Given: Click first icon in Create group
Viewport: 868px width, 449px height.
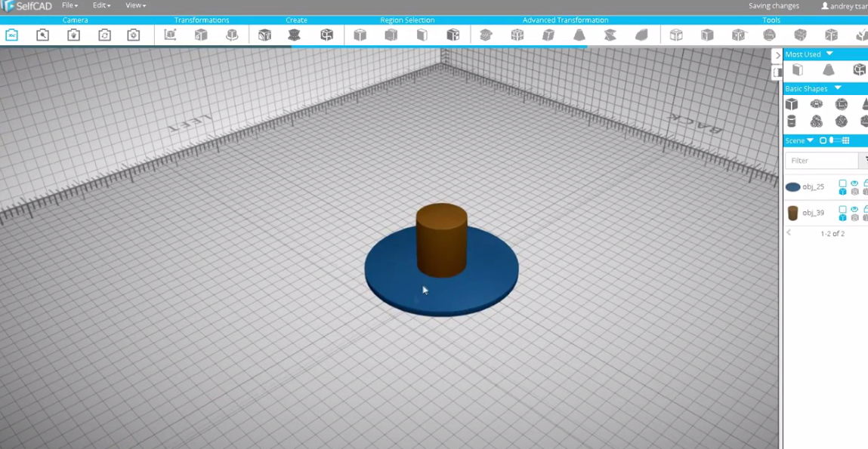Looking at the screenshot, I should [x=264, y=35].
